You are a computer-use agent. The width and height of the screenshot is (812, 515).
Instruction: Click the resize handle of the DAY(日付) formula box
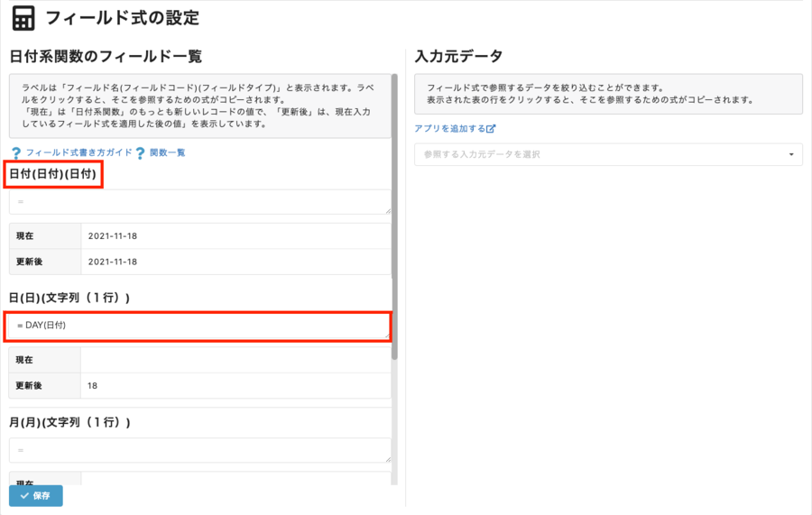(387, 336)
